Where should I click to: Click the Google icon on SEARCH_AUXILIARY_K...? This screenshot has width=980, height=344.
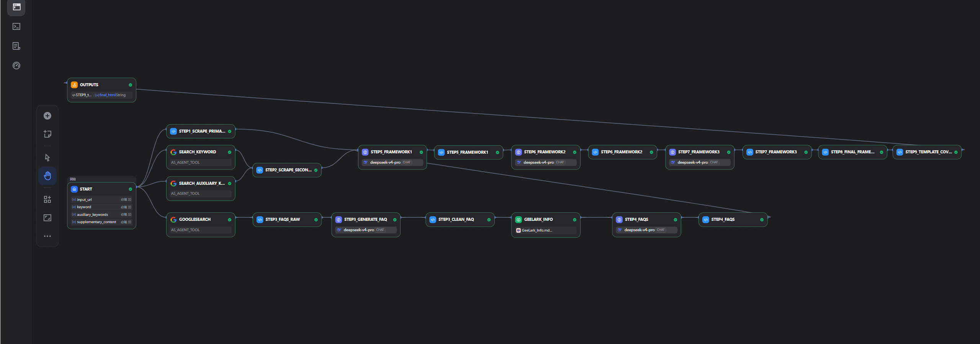(173, 183)
